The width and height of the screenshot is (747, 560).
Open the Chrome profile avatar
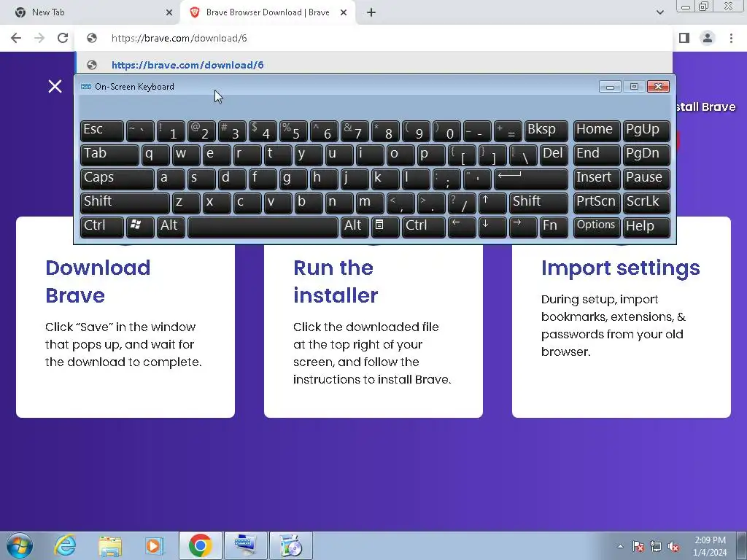coord(708,38)
